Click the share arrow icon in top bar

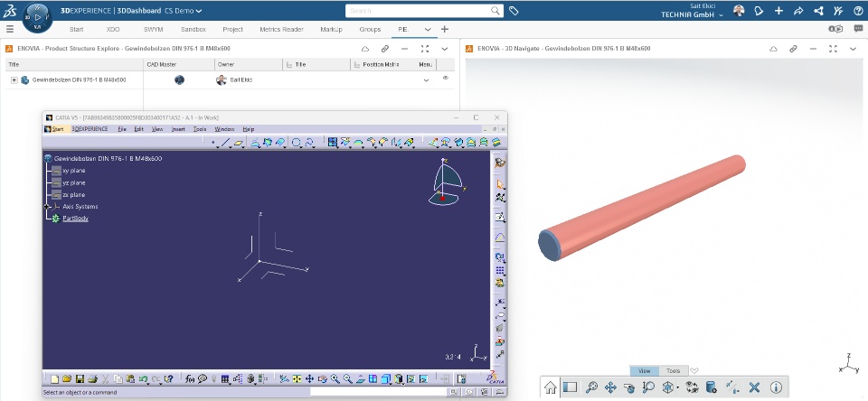[x=798, y=11]
